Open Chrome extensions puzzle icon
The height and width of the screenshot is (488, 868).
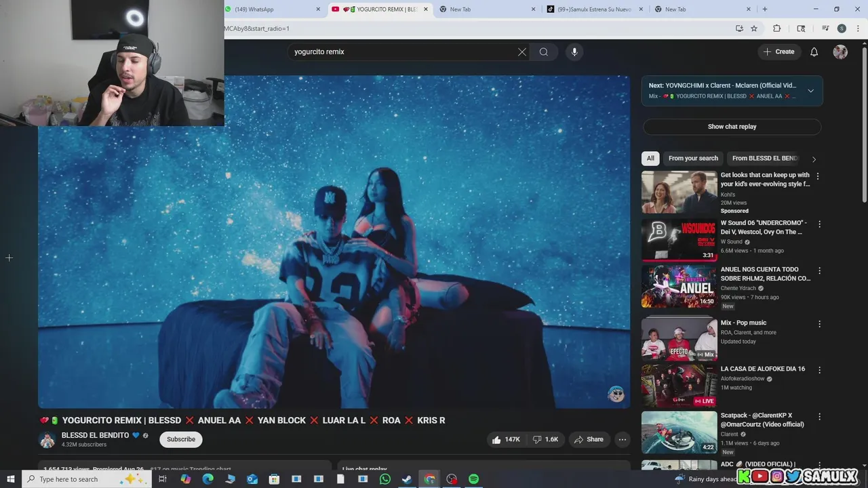(x=777, y=28)
